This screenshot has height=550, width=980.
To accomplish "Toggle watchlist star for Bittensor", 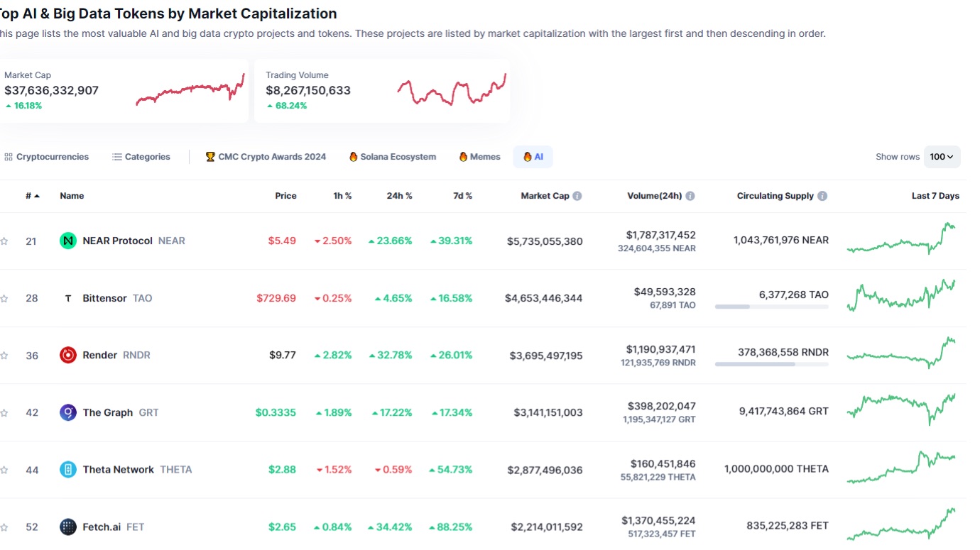I will tap(4, 299).
